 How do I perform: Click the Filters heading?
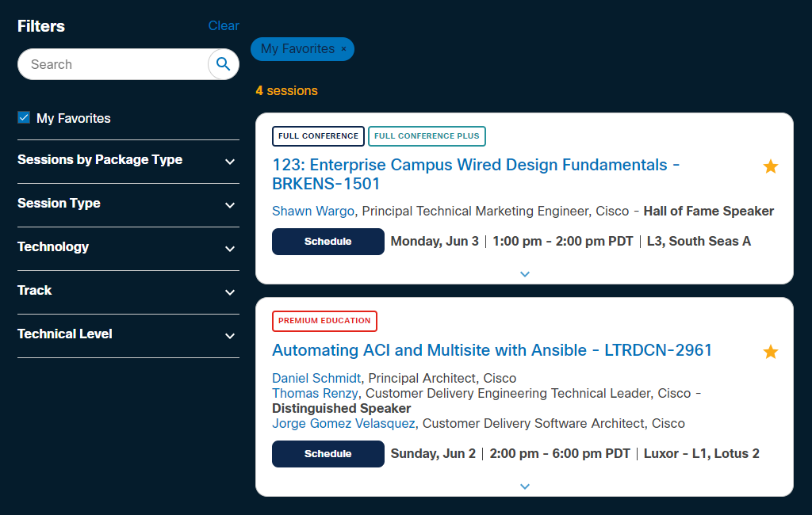[41, 26]
